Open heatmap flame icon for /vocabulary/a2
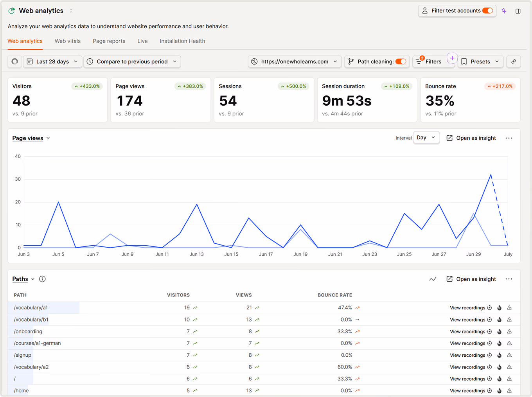The height and width of the screenshot is (397, 532). (x=500, y=367)
